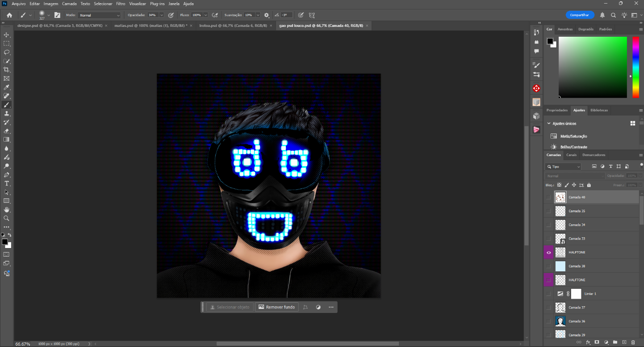Click the 66.67% zoom level field
The height and width of the screenshot is (347, 644).
(23, 344)
